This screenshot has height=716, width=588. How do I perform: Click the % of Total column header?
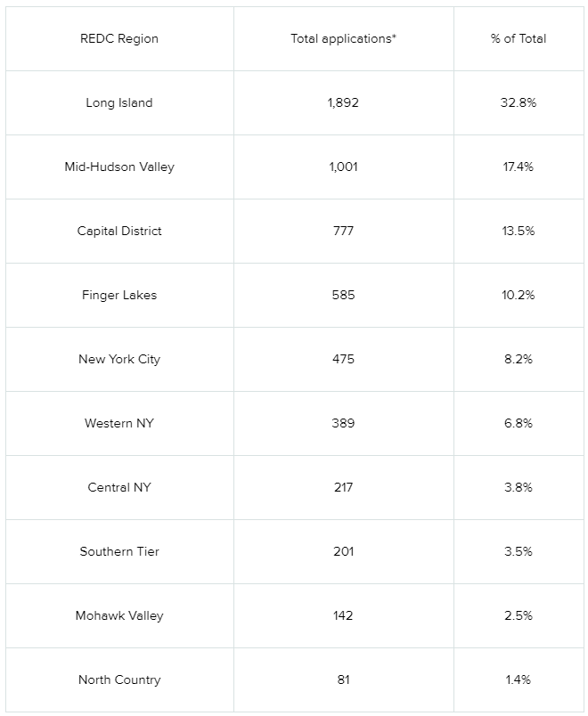(519, 39)
